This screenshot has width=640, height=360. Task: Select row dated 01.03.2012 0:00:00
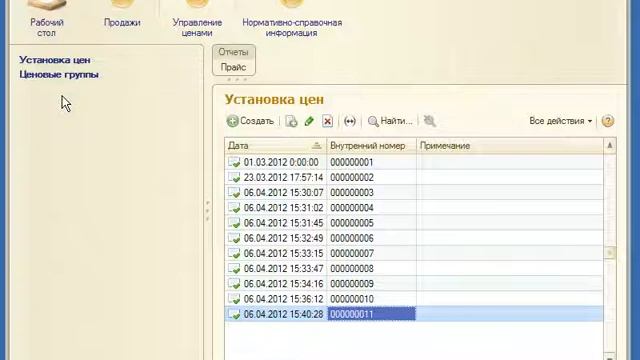413,162
